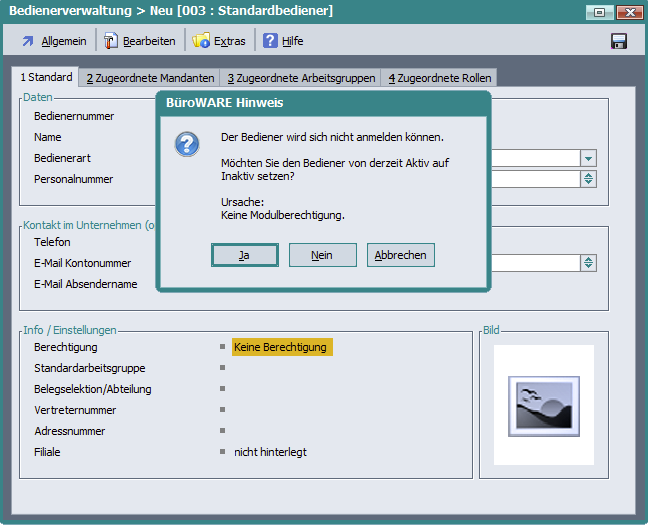
Task: Click the Extras folder icon
Action: coord(201,41)
